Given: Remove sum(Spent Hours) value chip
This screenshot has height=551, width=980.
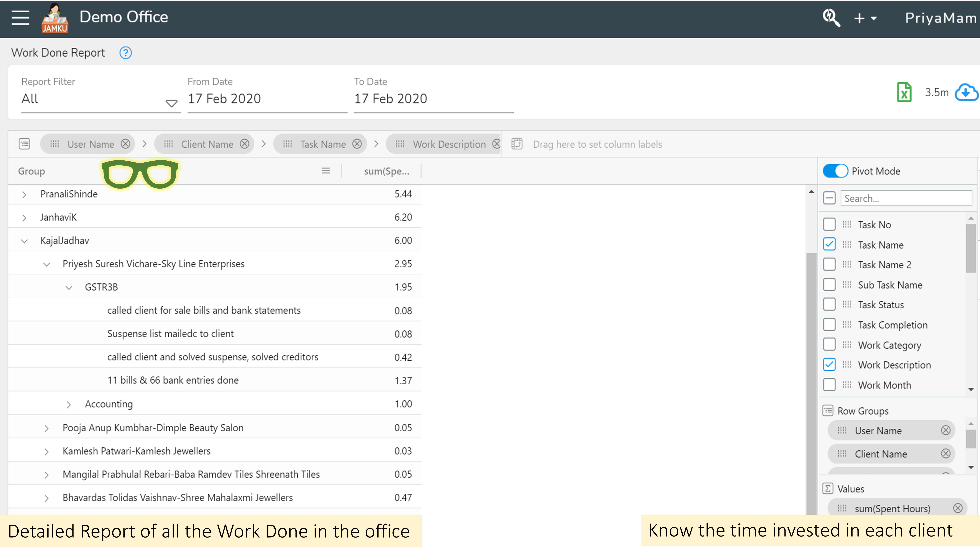Looking at the screenshot, I should [x=958, y=508].
